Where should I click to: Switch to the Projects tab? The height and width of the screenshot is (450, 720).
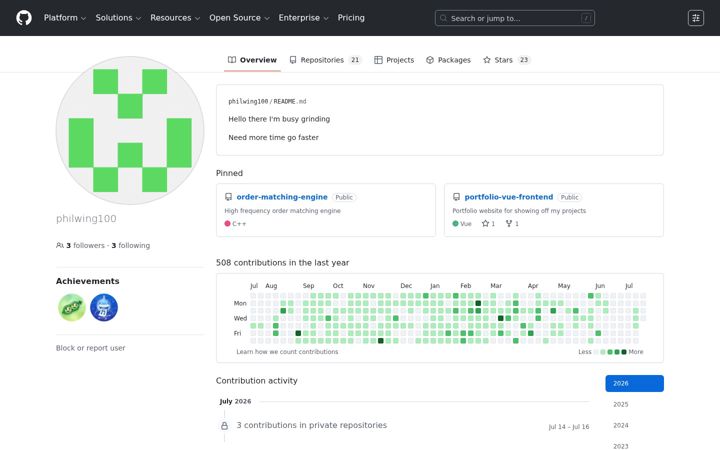394,60
